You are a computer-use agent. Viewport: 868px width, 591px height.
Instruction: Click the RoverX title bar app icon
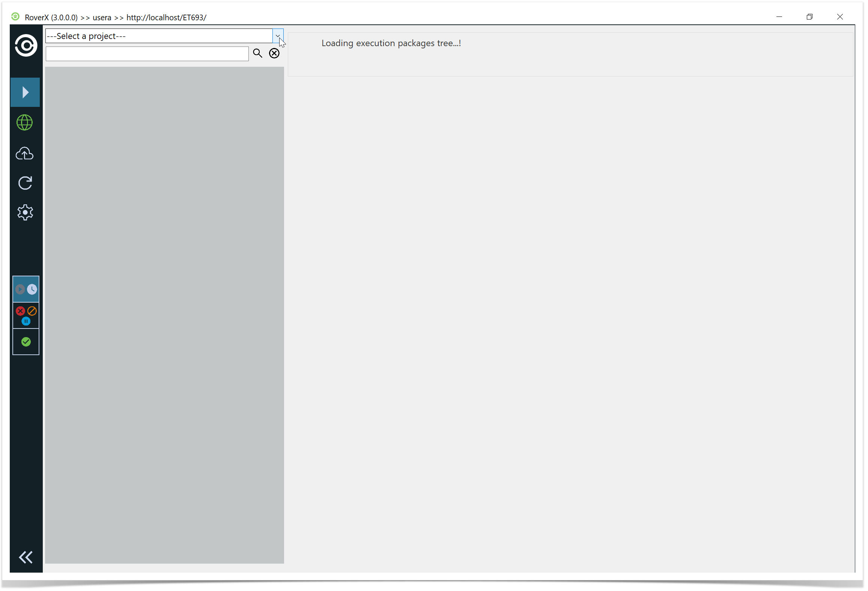pyautogui.click(x=15, y=17)
